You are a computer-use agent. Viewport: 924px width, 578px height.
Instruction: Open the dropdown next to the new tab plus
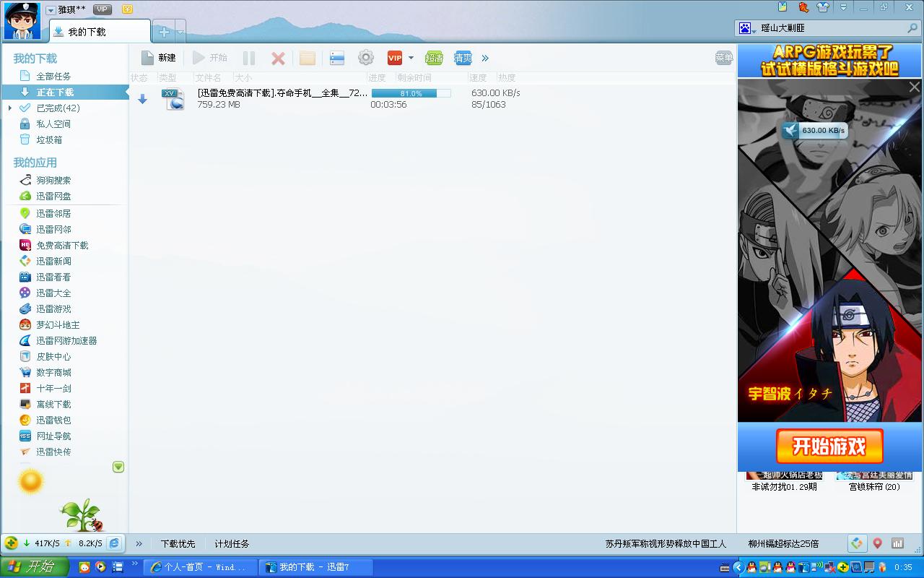tap(180, 32)
